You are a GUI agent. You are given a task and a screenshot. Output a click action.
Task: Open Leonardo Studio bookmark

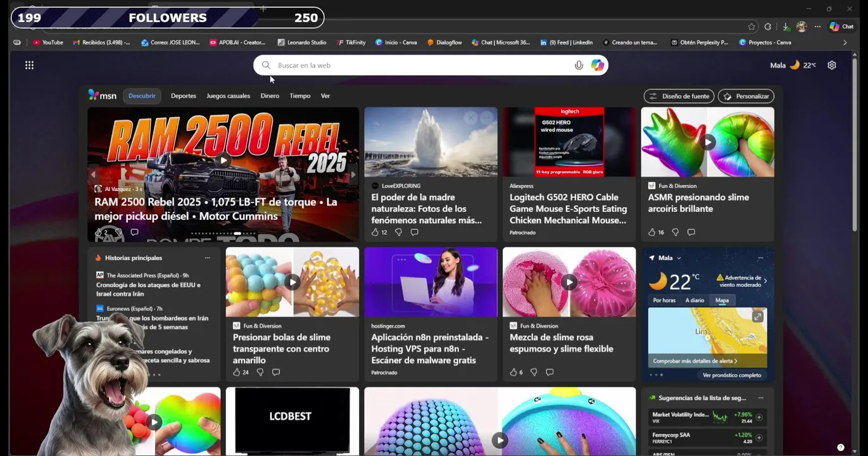(302, 42)
